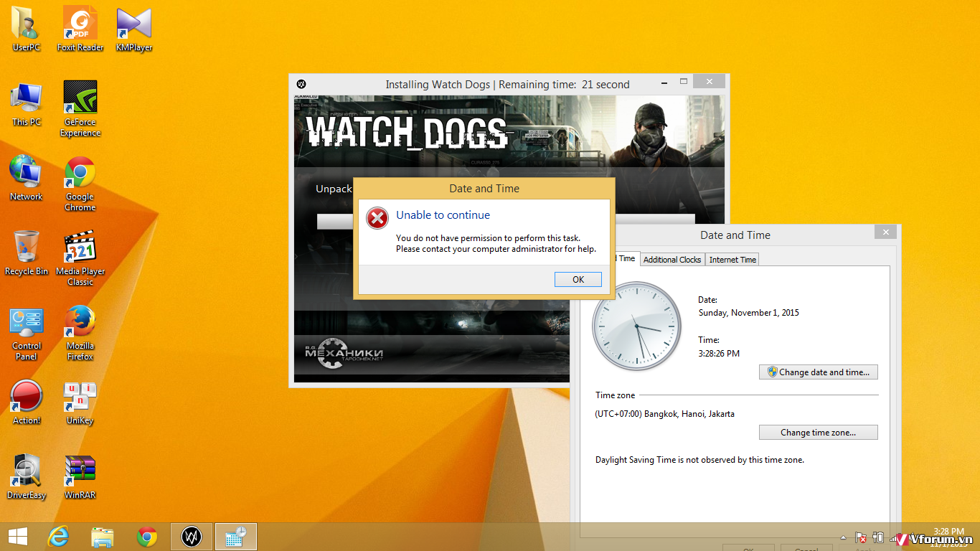
Task: Click the analog clock face
Action: (637, 326)
